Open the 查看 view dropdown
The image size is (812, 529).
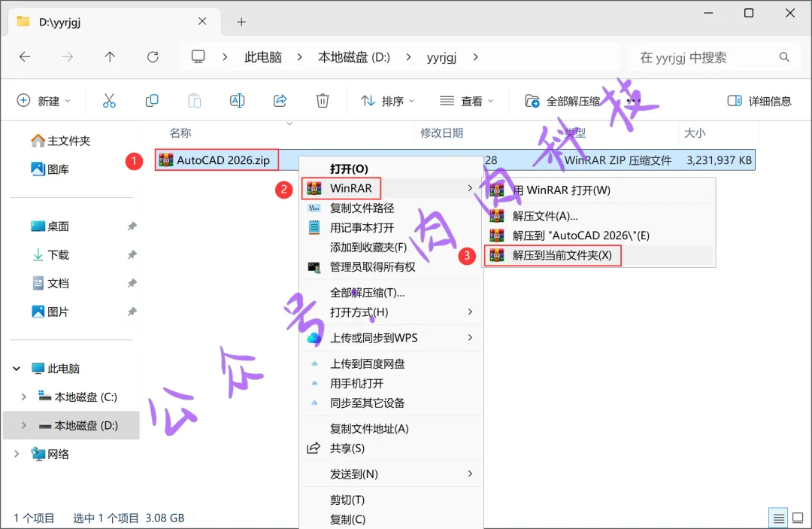(466, 101)
